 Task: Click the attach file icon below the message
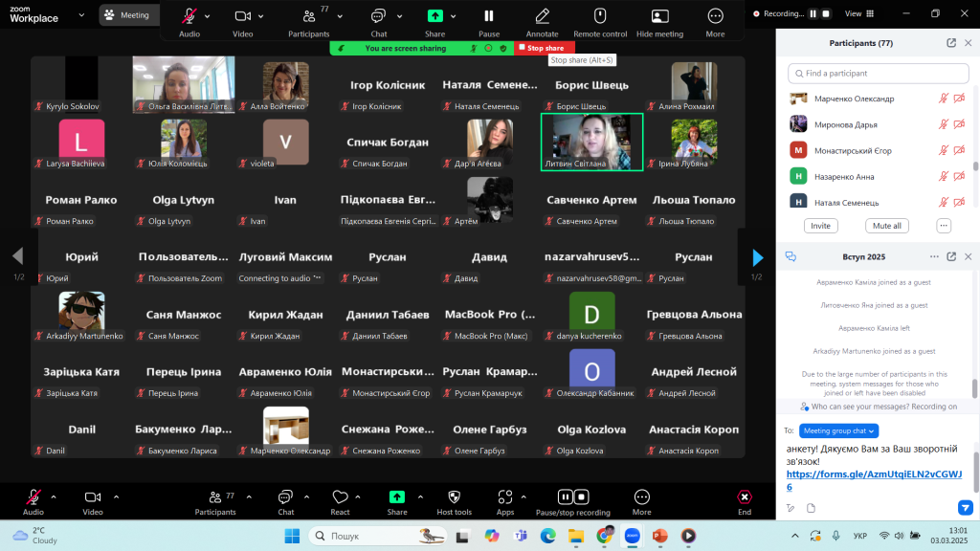click(812, 508)
